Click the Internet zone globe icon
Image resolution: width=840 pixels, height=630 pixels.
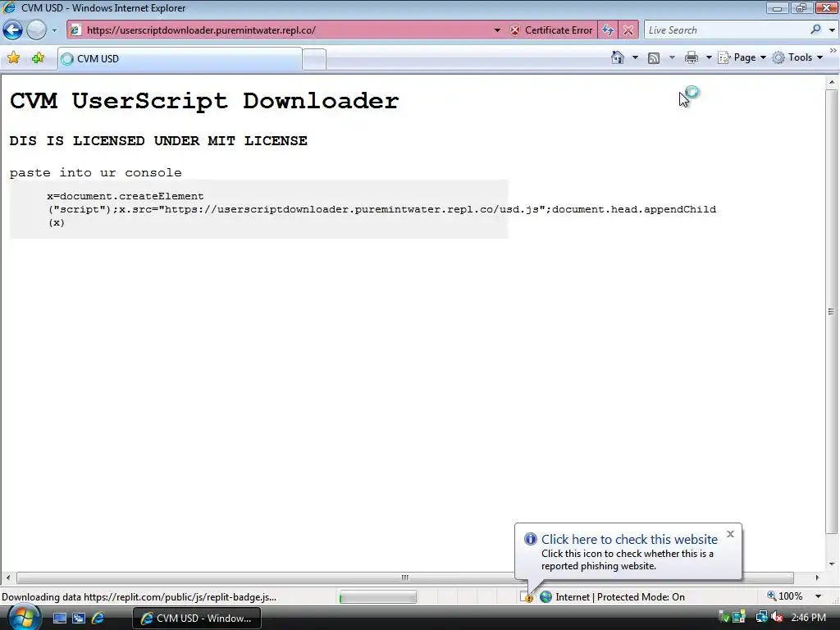tap(546, 597)
